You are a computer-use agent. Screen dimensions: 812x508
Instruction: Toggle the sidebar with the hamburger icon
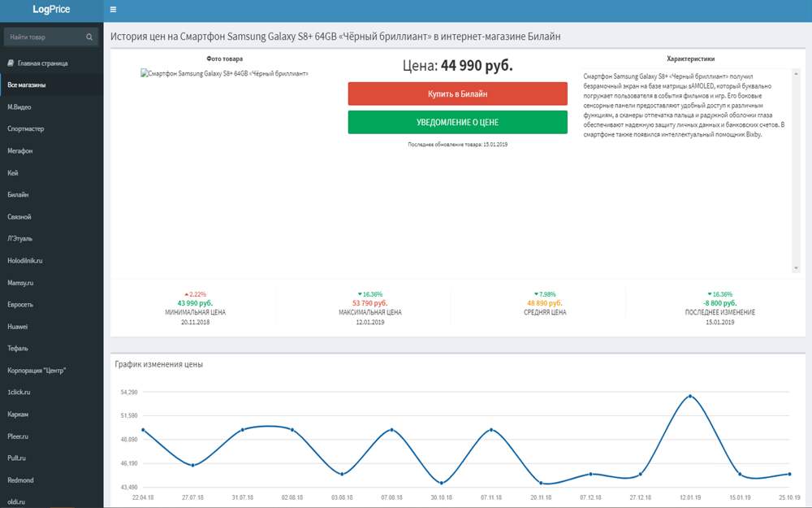(113, 10)
